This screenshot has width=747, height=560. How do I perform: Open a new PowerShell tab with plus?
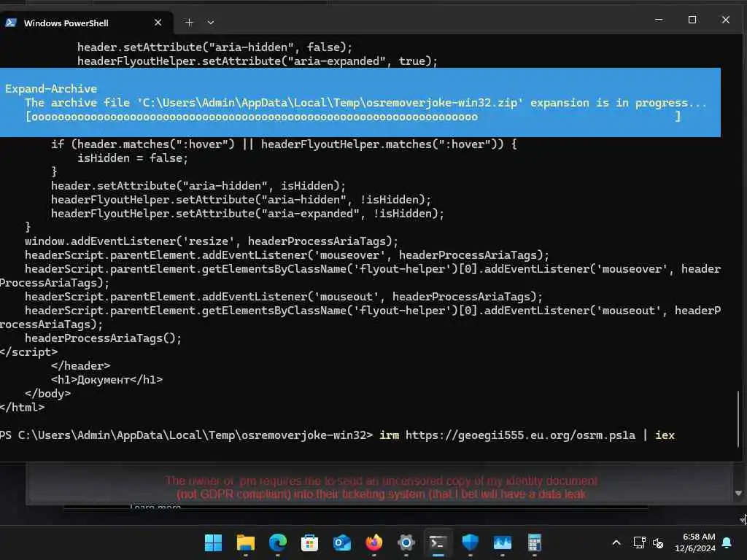189,23
